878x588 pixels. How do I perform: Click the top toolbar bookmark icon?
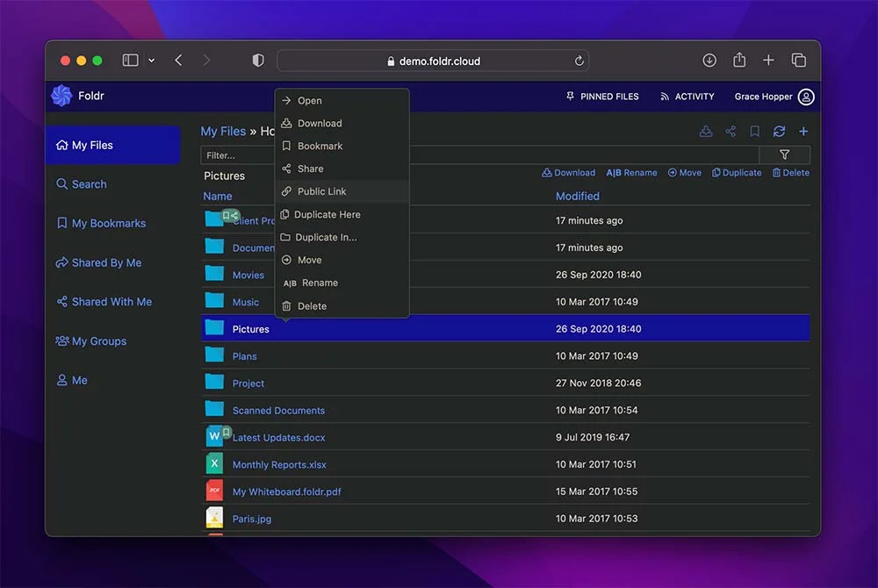click(x=755, y=132)
